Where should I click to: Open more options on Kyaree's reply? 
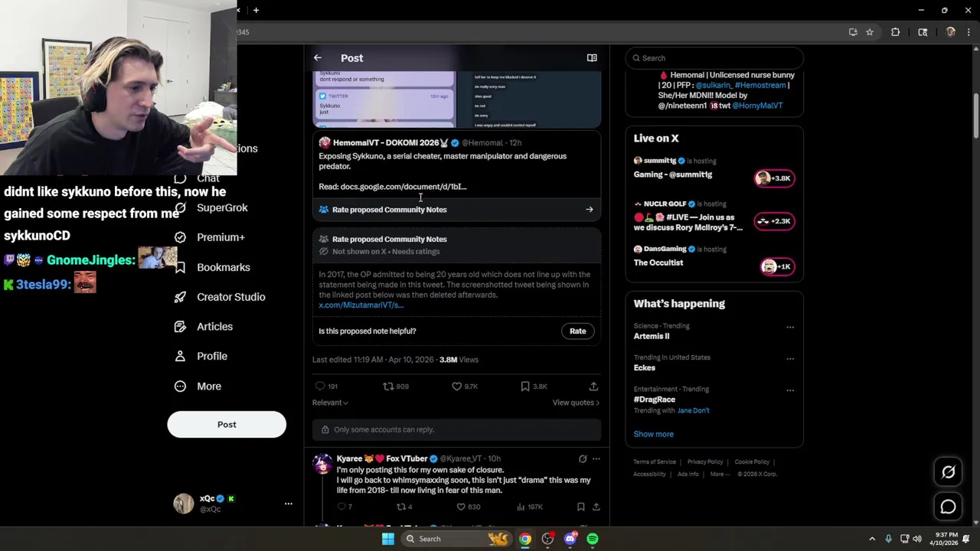pos(596,459)
